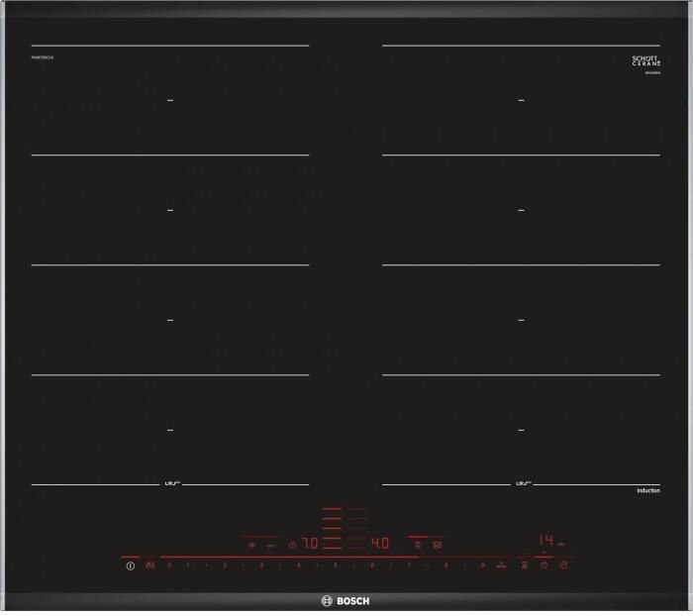693x616 pixels.
Task: Set power level slider to 0
Action: (169, 565)
